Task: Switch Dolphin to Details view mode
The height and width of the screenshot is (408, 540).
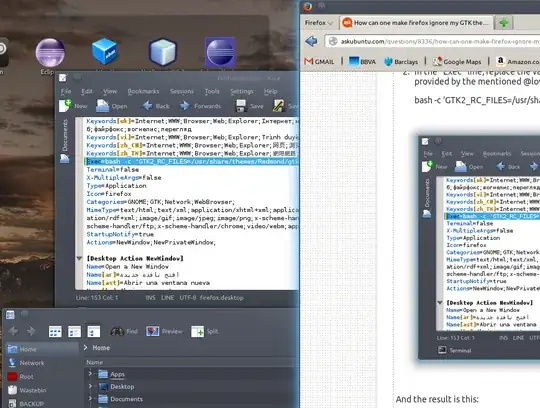Action: coord(94,331)
